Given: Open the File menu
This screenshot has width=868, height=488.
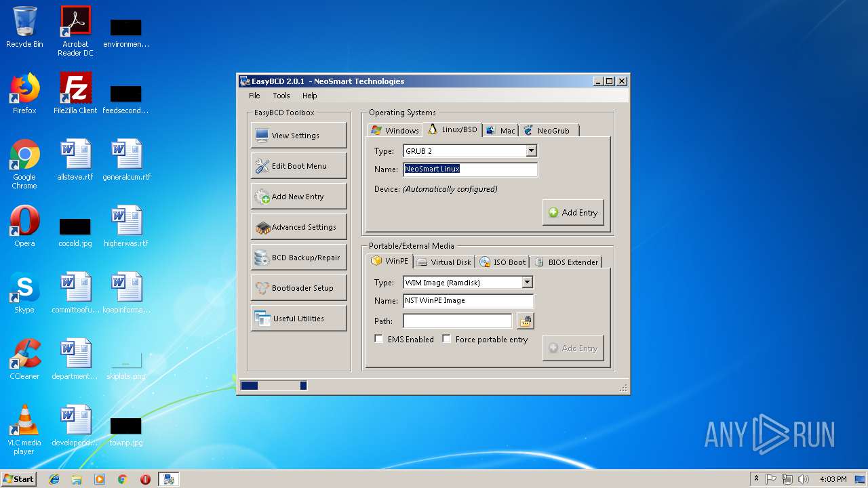Looking at the screenshot, I should [254, 96].
